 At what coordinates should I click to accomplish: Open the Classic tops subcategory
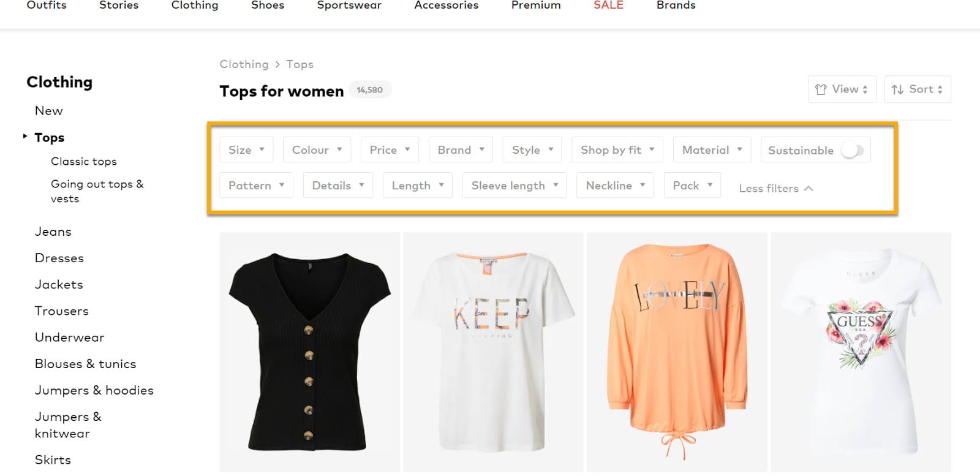[83, 161]
